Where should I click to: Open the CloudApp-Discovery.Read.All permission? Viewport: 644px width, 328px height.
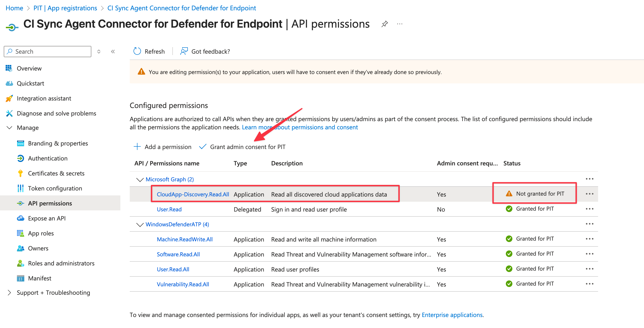193,194
